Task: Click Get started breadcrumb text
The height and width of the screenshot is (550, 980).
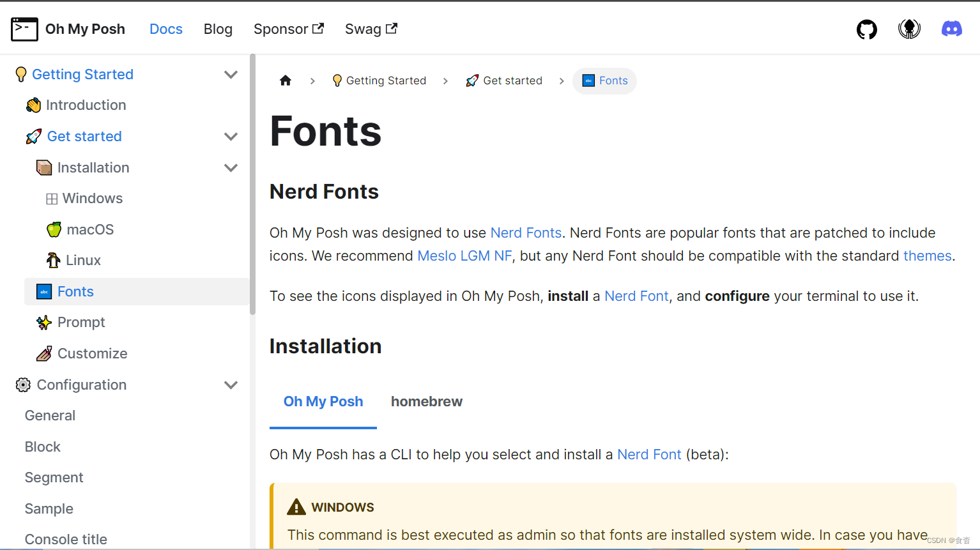Action: [512, 80]
